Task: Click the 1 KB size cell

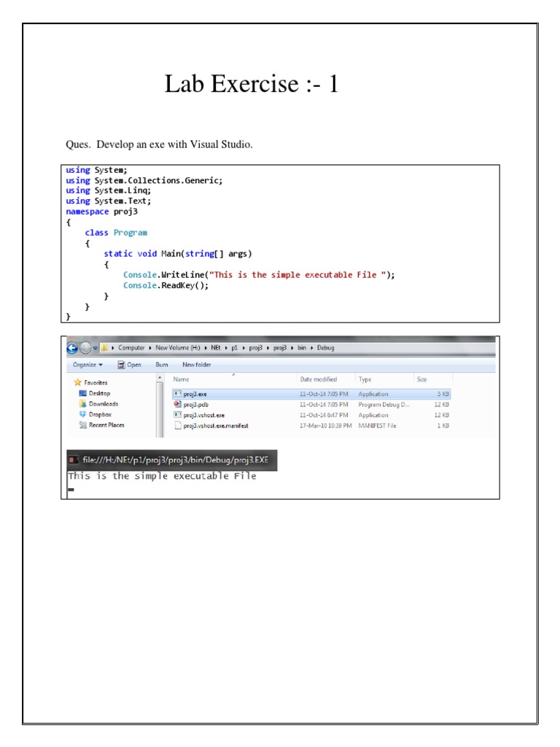Action: tap(443, 425)
